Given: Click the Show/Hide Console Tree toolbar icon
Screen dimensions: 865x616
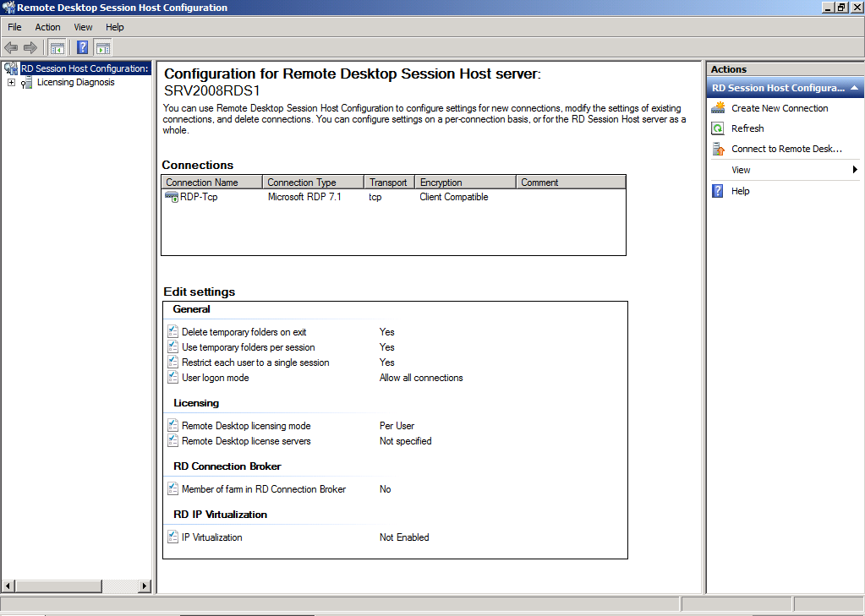Looking at the screenshot, I should 57,48.
